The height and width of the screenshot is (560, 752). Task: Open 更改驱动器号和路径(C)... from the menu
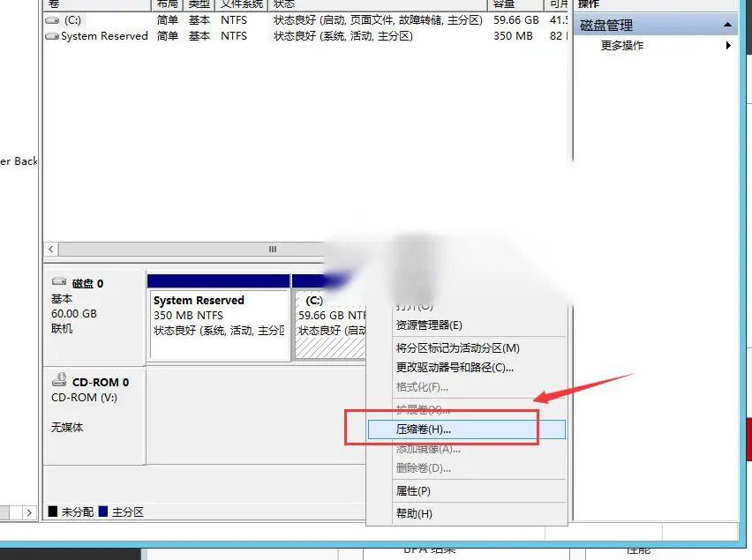click(455, 368)
